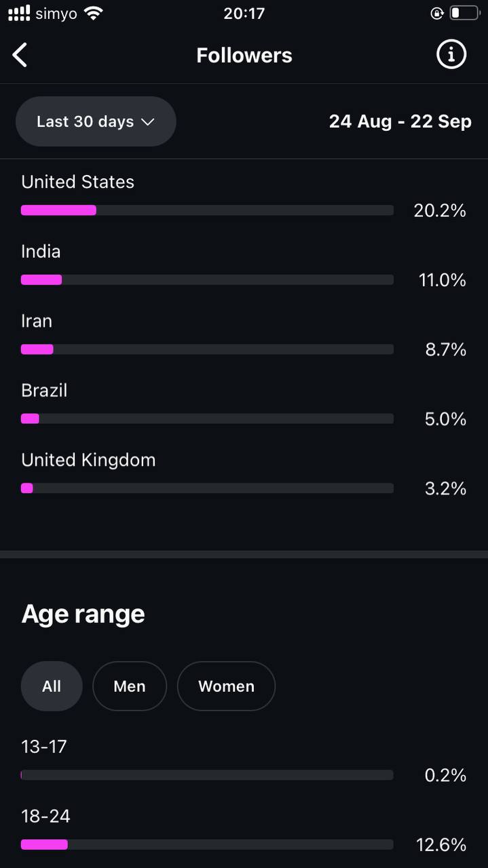
Task: Tap the United States progress bar
Action: (207, 210)
